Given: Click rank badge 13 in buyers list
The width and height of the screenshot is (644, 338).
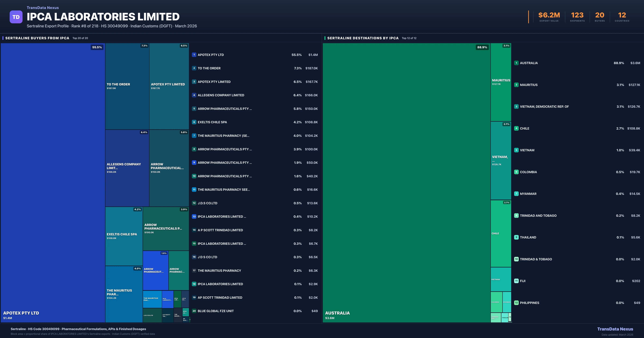Looking at the screenshot, I should pyautogui.click(x=194, y=216).
